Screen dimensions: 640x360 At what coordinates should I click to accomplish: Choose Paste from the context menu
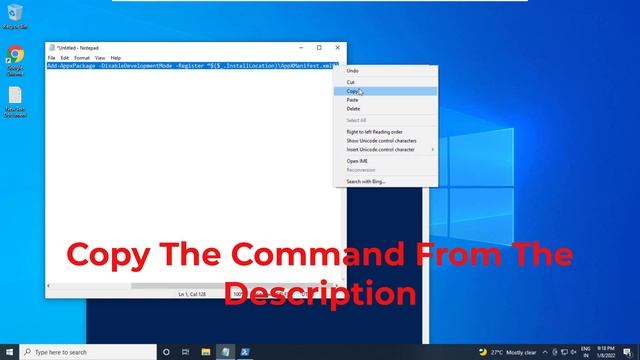[386, 100]
